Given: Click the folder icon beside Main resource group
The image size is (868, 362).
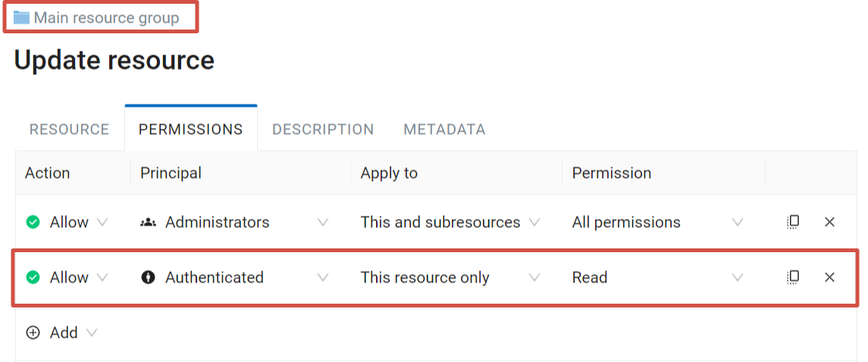Looking at the screenshot, I should (x=21, y=17).
